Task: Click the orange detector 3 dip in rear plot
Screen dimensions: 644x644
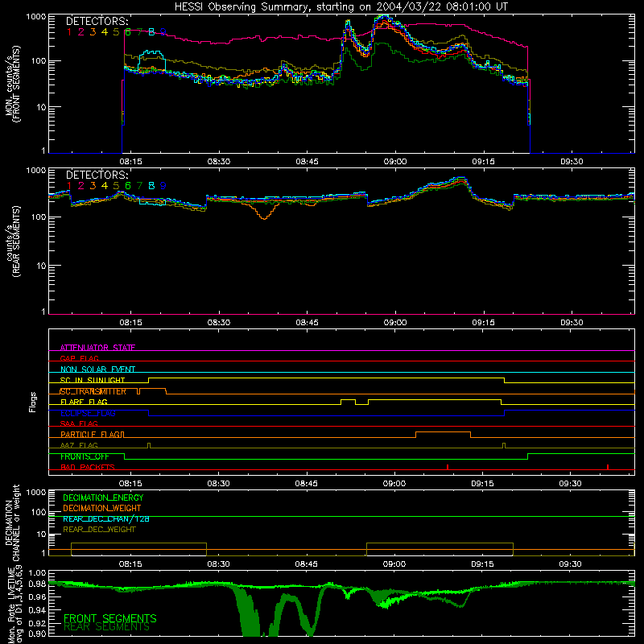Action: click(x=264, y=212)
